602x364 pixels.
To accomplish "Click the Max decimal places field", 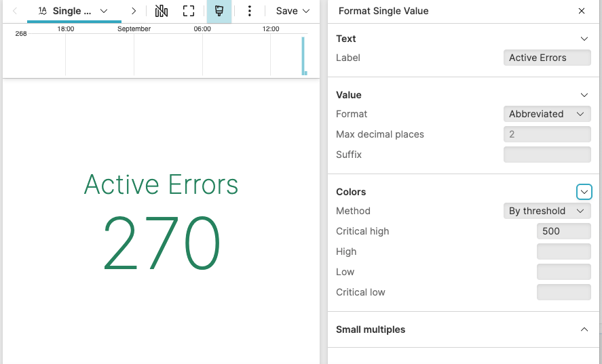I will coord(547,134).
